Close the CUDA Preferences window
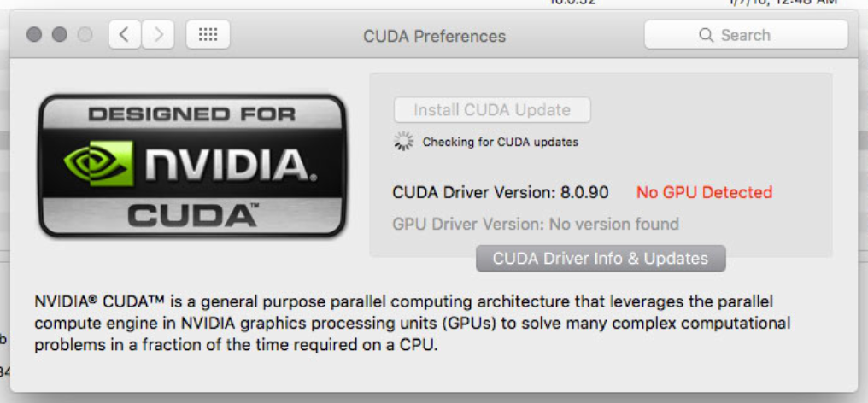 coord(34,35)
